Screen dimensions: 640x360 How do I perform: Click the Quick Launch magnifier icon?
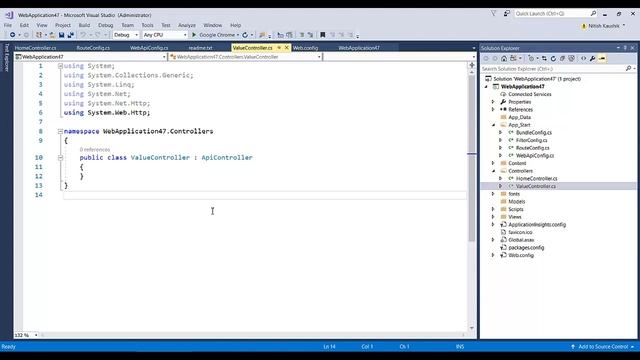point(593,13)
